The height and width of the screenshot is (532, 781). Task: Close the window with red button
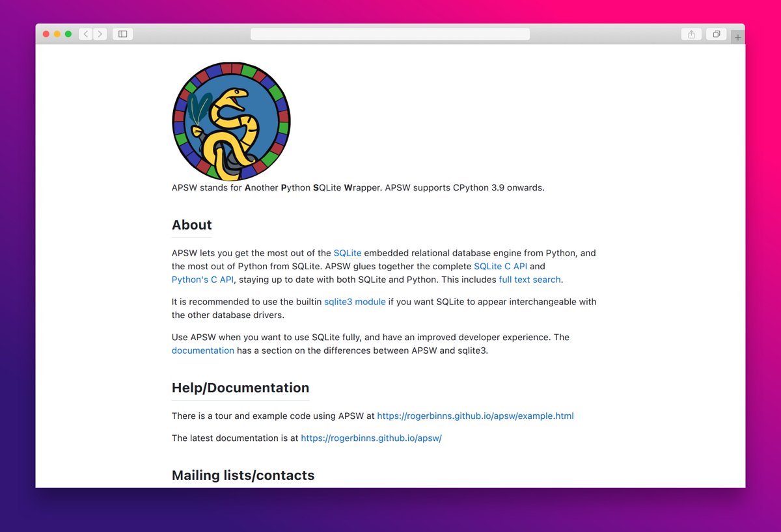[46, 34]
